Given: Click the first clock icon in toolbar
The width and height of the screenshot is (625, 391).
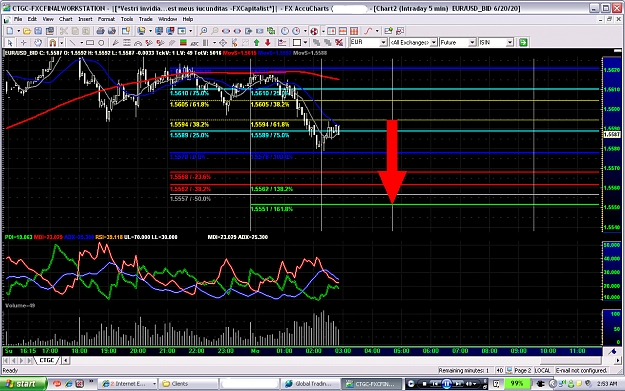Looking at the screenshot, I should 285,31.
